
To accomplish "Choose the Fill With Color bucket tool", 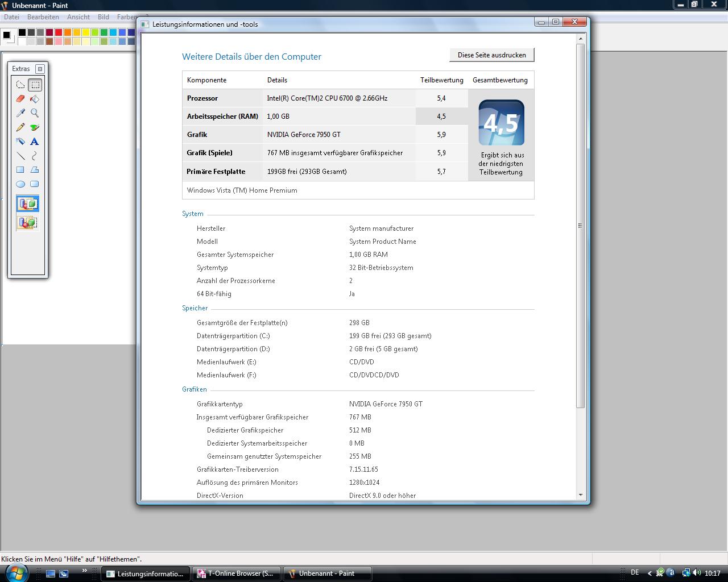I will click(x=35, y=99).
